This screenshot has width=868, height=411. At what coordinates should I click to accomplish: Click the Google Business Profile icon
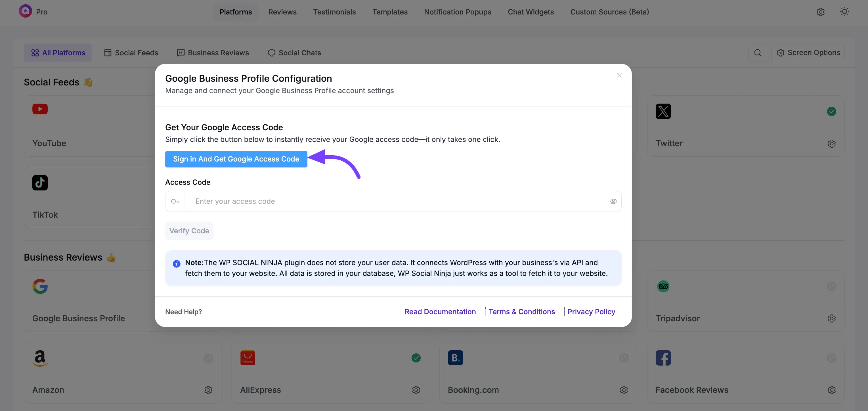[x=40, y=286]
